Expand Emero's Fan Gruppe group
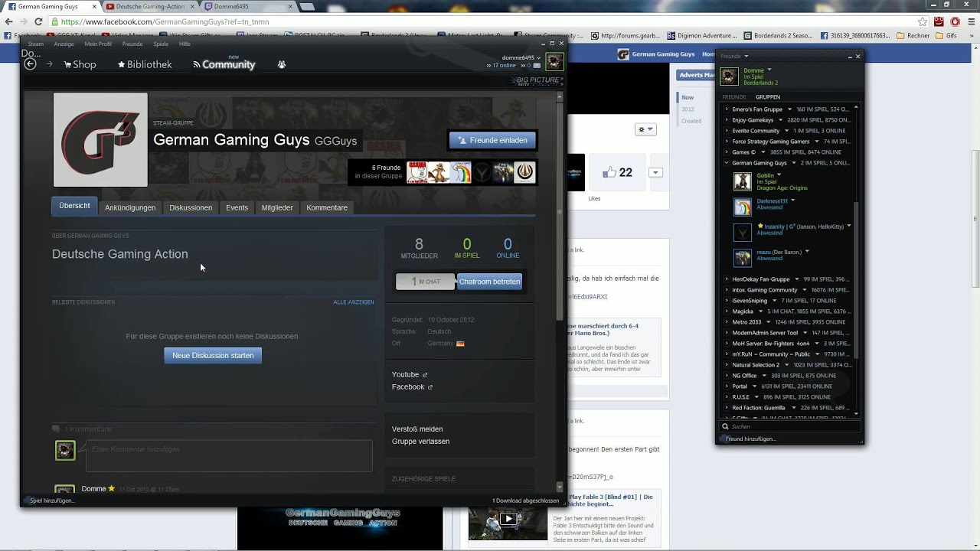The image size is (980, 551). [x=727, y=109]
